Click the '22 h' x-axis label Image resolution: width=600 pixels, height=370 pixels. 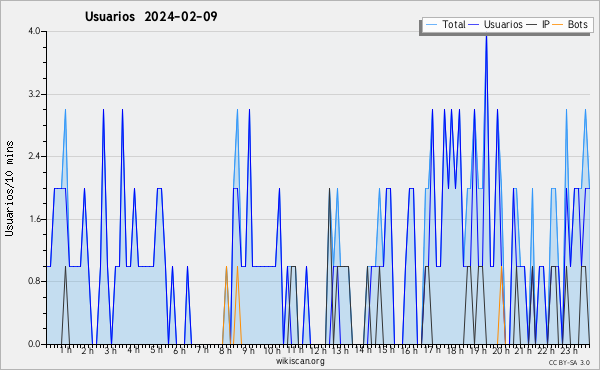(546, 350)
